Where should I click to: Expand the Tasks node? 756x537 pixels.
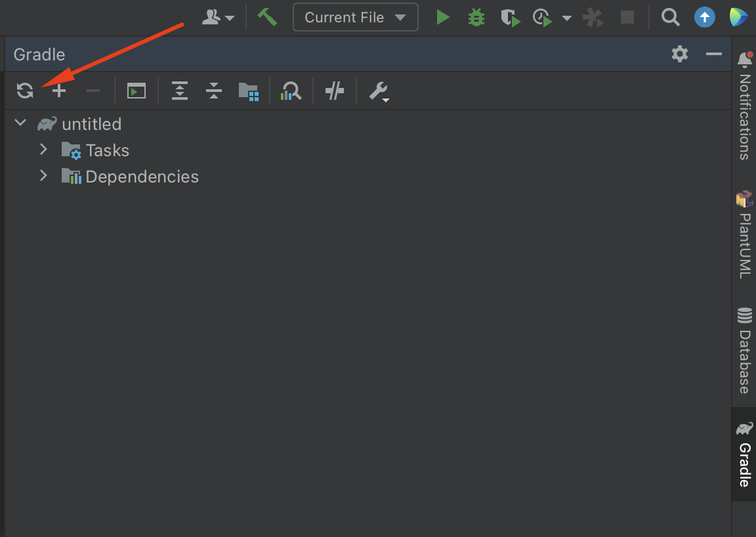click(43, 150)
